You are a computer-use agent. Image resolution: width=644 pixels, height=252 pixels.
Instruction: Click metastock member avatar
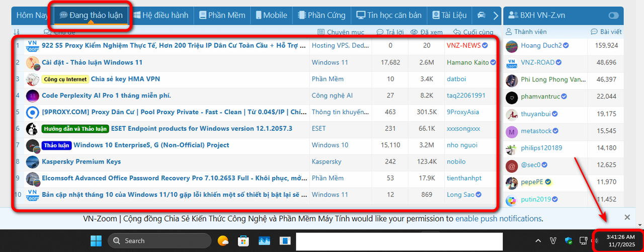coord(512,132)
